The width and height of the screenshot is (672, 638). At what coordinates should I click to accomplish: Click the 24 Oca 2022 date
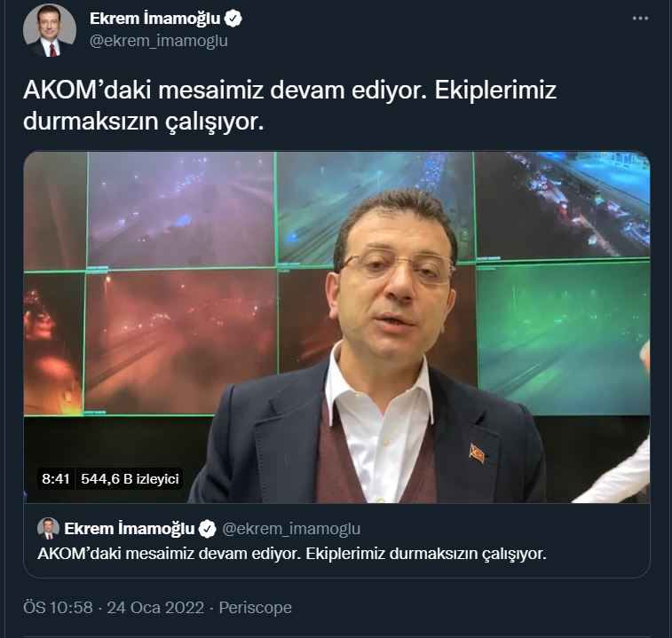point(155,608)
